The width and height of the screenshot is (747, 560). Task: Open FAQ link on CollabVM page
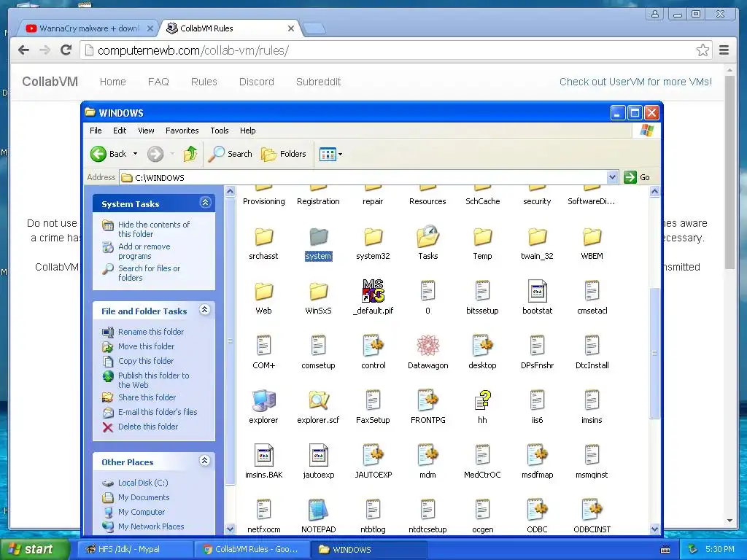(158, 82)
